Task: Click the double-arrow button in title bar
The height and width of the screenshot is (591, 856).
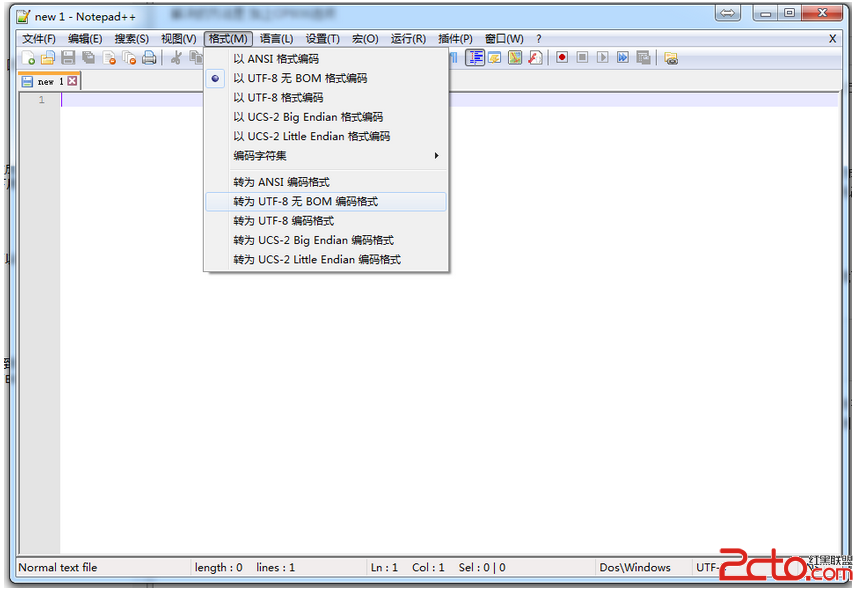Action: [728, 13]
